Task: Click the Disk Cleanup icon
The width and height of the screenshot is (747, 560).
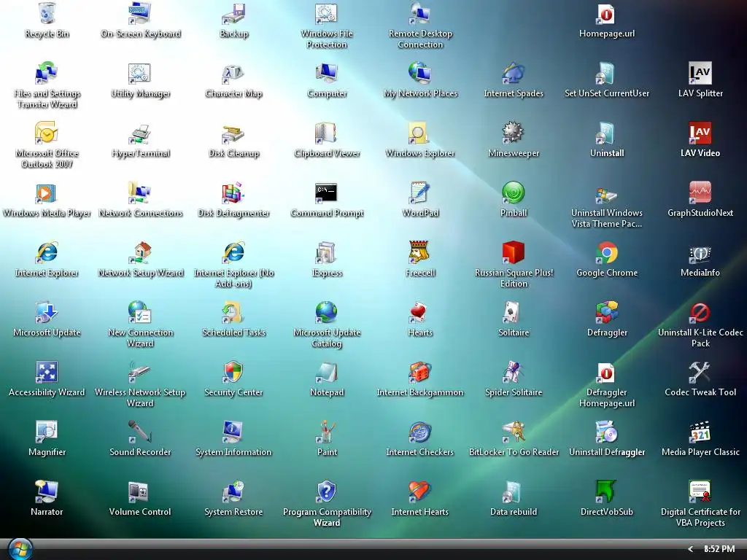Action: tap(233, 133)
